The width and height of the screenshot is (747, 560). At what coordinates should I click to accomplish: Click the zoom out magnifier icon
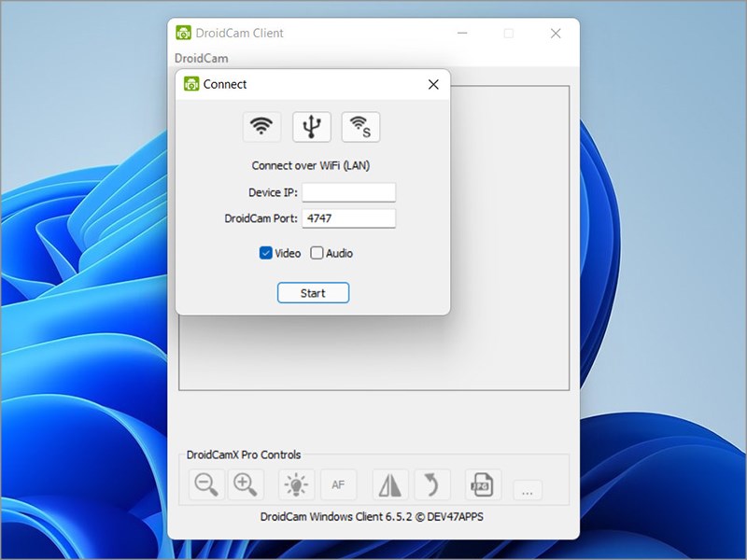(x=206, y=484)
